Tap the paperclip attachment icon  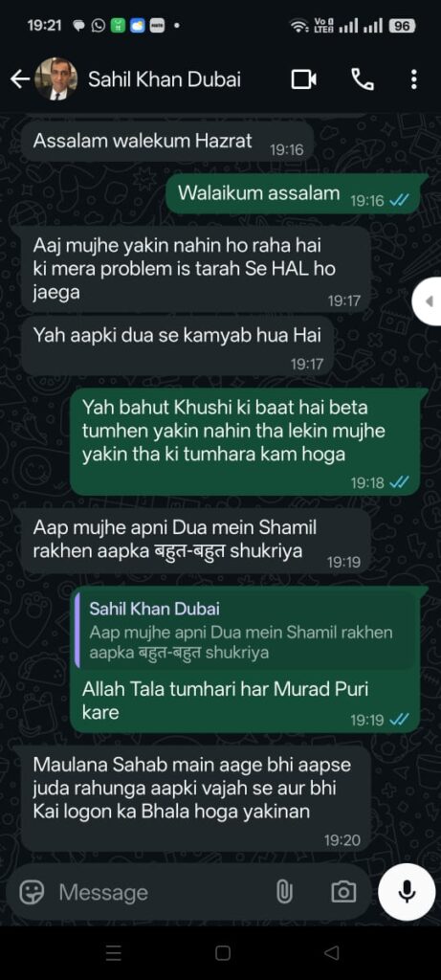click(284, 892)
